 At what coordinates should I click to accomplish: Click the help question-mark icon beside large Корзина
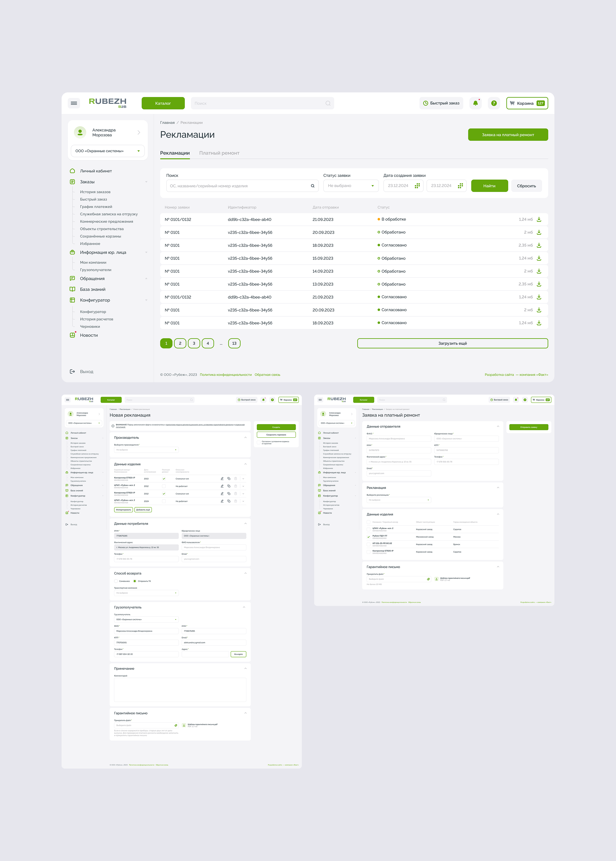pos(493,103)
